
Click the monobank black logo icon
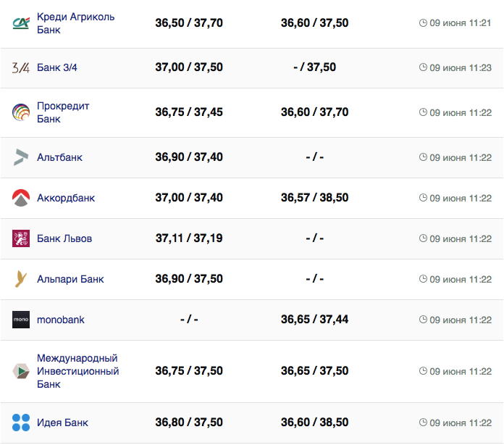(21, 320)
